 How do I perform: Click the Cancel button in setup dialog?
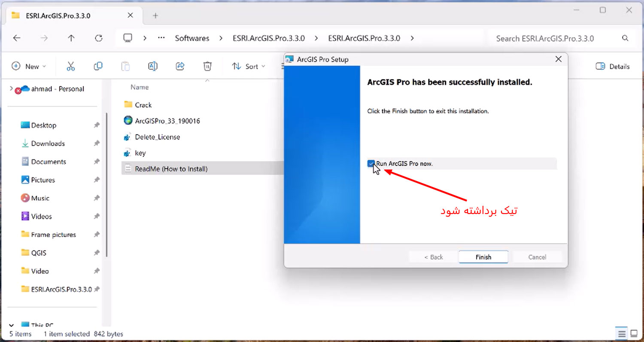pyautogui.click(x=537, y=257)
